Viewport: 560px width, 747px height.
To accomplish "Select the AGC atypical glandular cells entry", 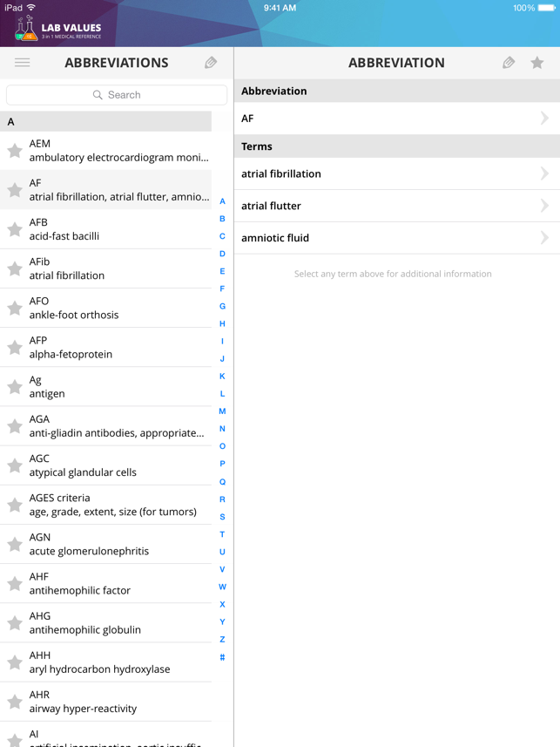I will point(113,465).
